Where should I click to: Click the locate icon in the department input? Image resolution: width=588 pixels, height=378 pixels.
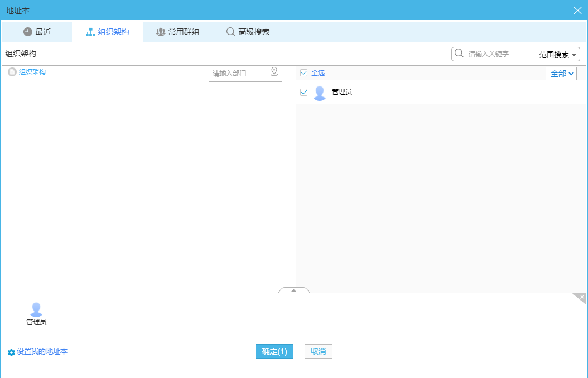pos(274,71)
